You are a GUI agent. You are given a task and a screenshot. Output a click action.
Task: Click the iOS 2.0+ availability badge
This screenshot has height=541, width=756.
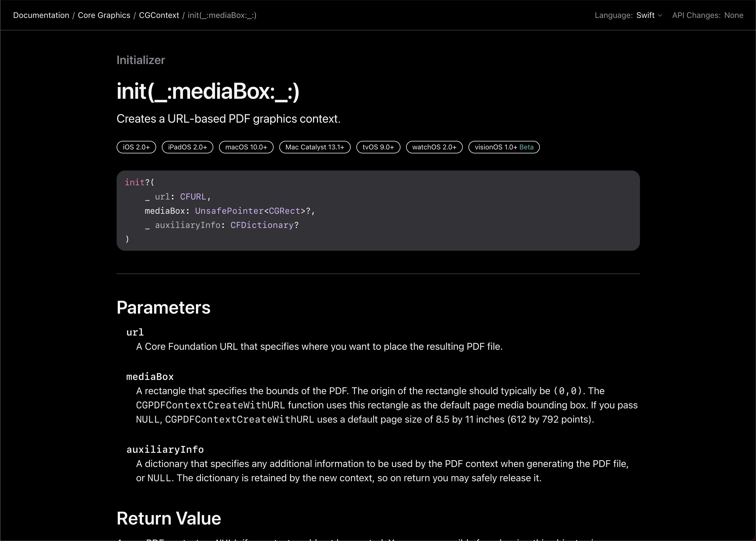[136, 147]
